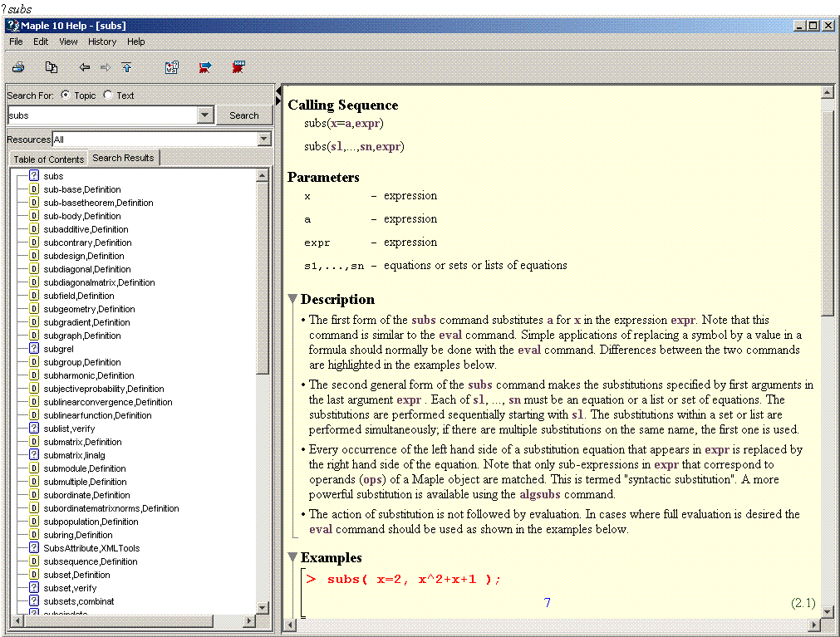Select the Topic search radio button
This screenshot has width=840, height=637.
point(66,96)
